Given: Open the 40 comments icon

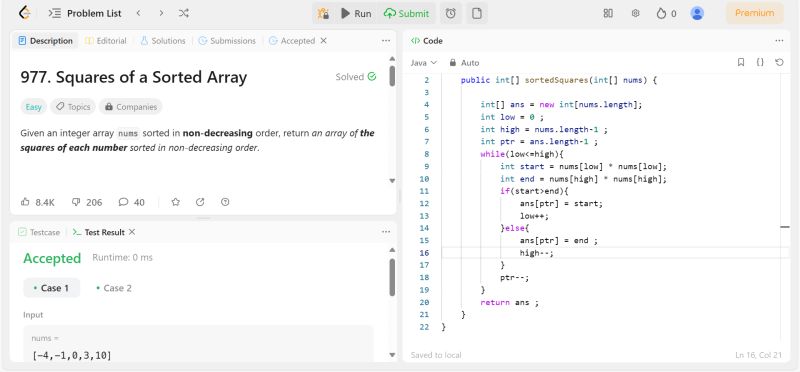Looking at the screenshot, I should [131, 202].
